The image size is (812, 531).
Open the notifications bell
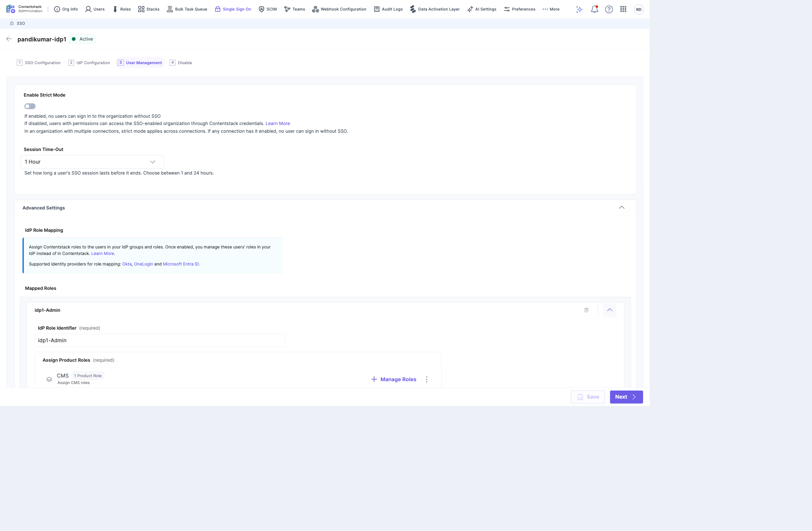tap(594, 9)
